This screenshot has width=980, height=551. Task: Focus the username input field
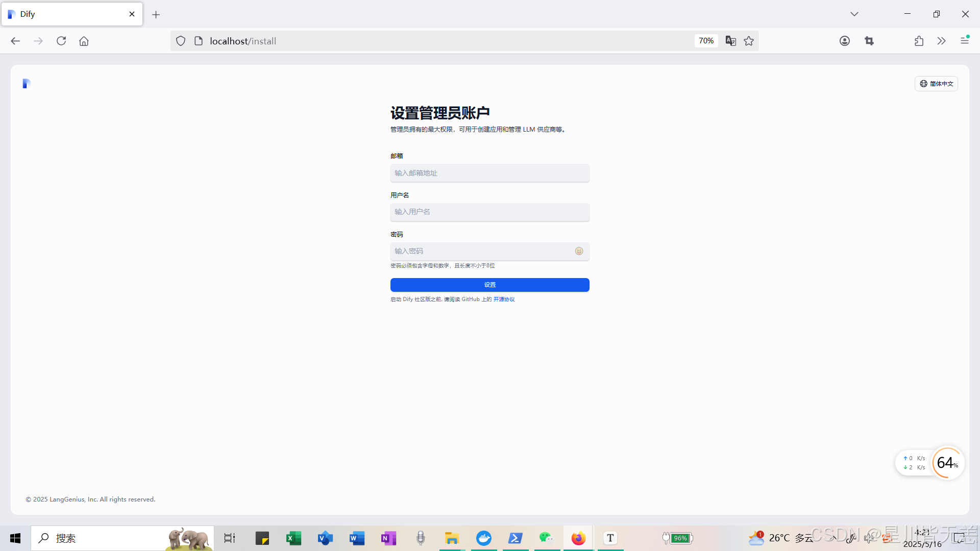[x=489, y=212]
